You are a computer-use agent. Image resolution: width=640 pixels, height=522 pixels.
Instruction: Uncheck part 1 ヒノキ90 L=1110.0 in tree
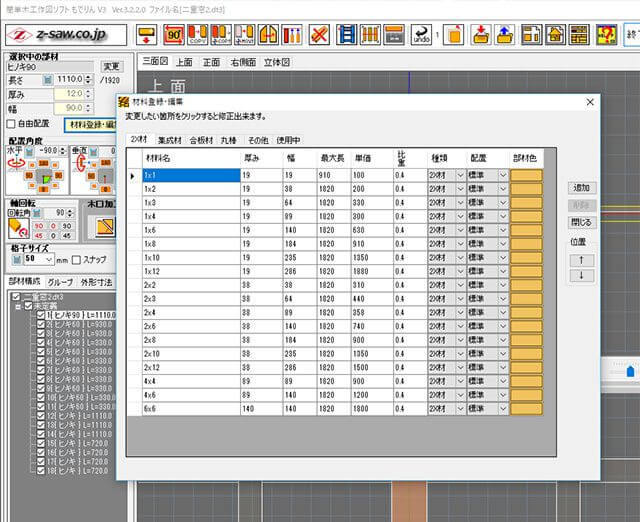click(x=40, y=315)
